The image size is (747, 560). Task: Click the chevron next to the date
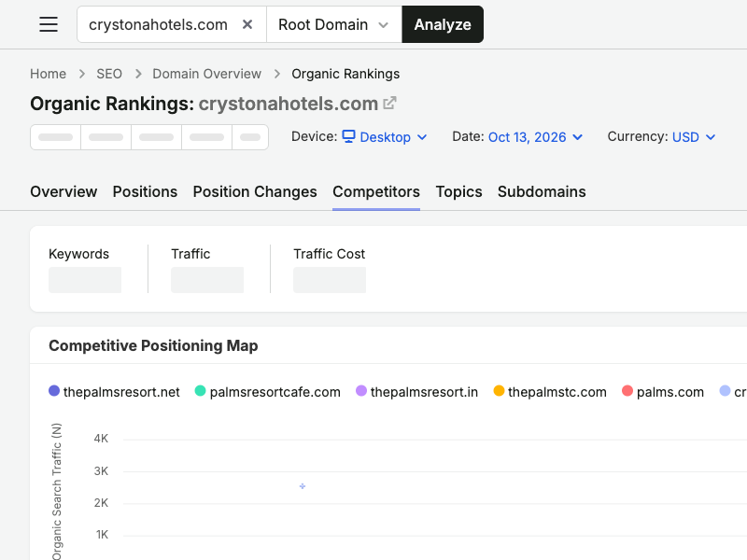pyautogui.click(x=577, y=137)
